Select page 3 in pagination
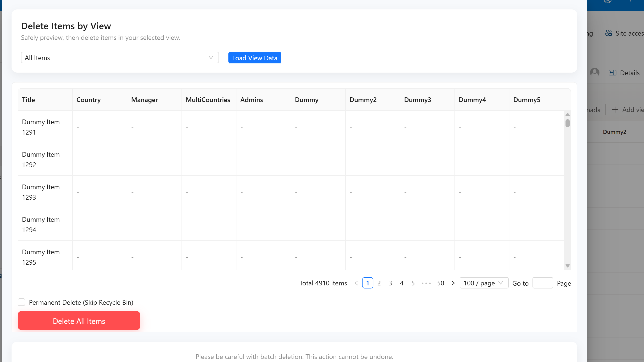This screenshot has width=644, height=362. [x=390, y=283]
